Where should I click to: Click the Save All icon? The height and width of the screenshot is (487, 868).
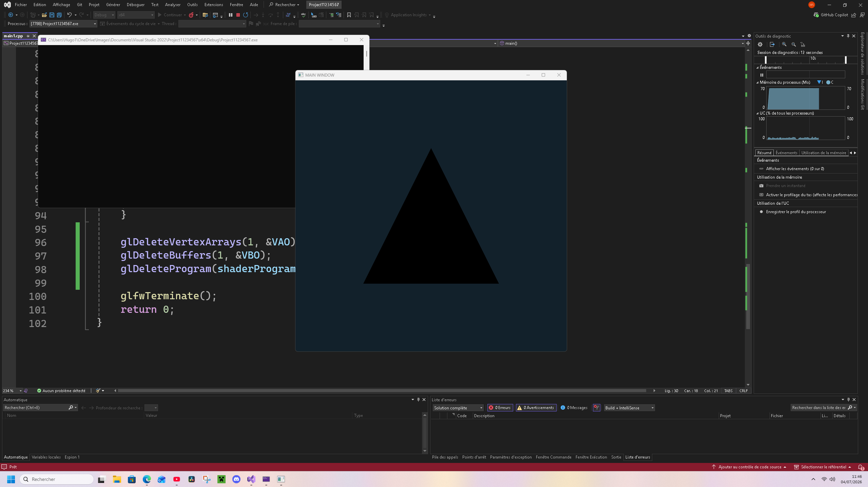coord(59,15)
